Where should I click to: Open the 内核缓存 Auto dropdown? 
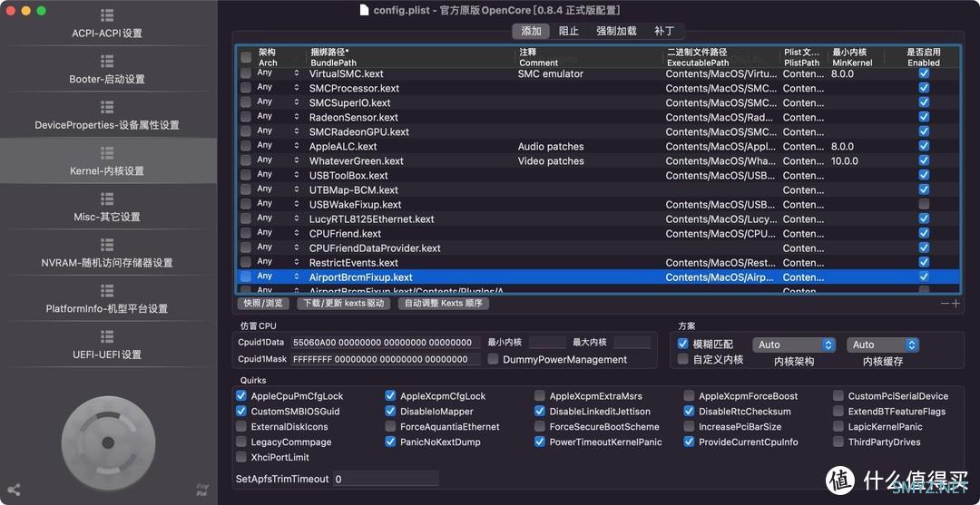(883, 345)
